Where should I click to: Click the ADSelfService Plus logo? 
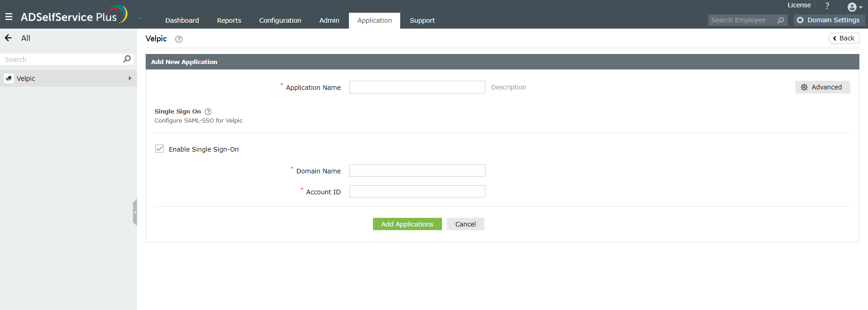[74, 15]
